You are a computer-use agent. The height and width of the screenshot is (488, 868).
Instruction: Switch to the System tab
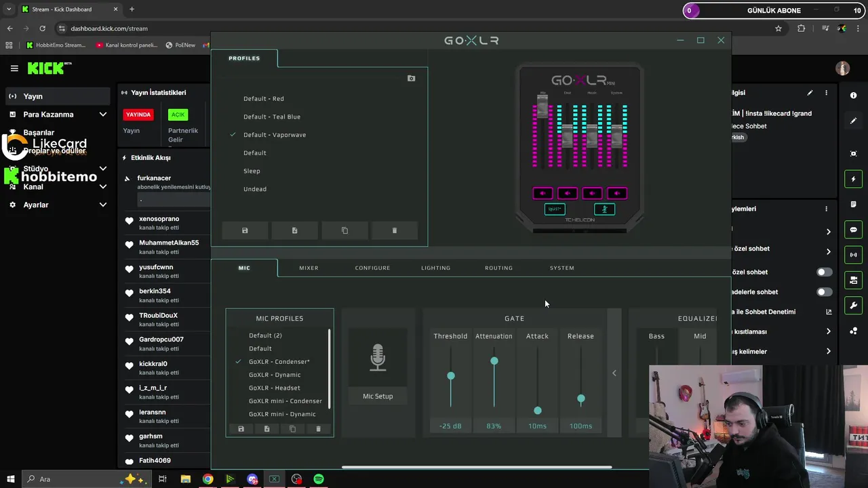561,268
